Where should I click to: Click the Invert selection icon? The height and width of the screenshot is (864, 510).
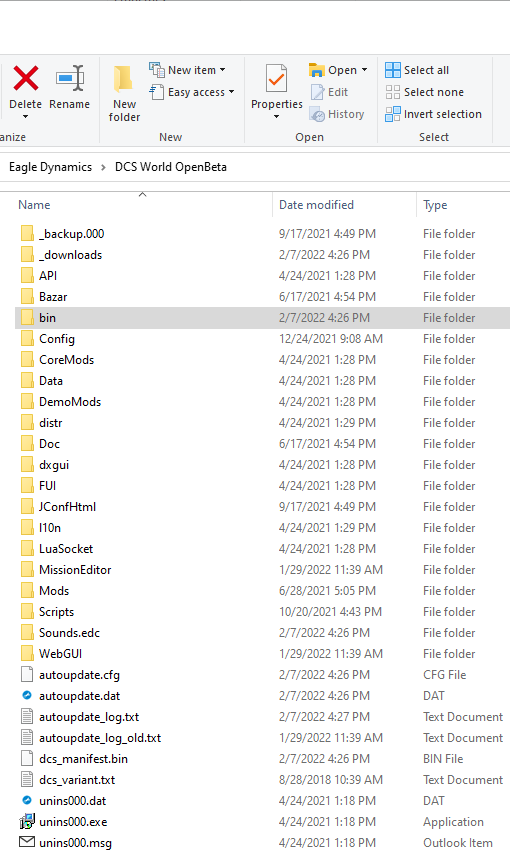tap(393, 114)
